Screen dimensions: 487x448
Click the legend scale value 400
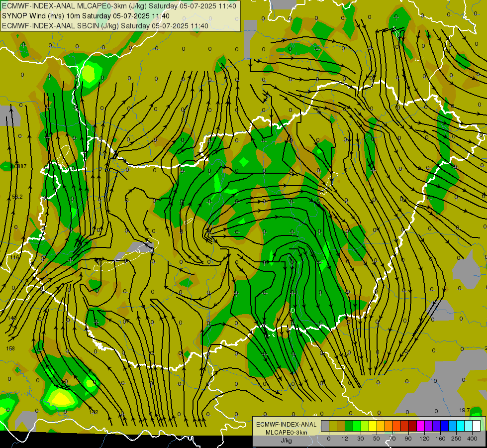[x=472, y=439]
